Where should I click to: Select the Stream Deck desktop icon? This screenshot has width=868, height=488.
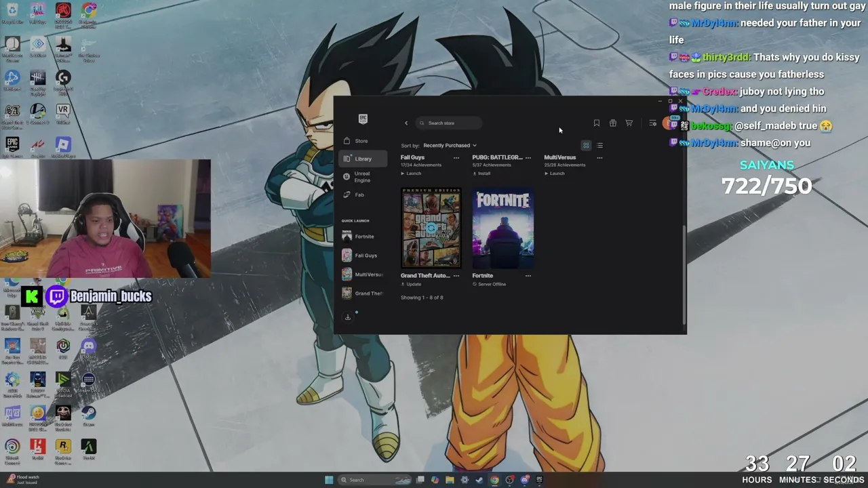click(x=88, y=384)
